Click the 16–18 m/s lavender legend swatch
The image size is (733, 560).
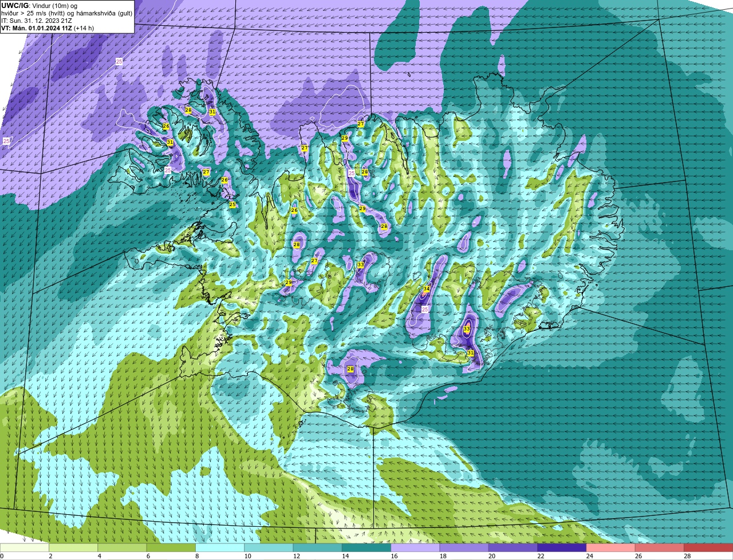[415, 548]
